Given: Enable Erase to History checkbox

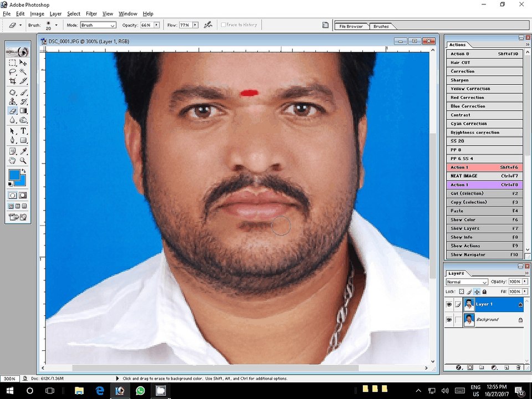Looking at the screenshot, I should 223,25.
